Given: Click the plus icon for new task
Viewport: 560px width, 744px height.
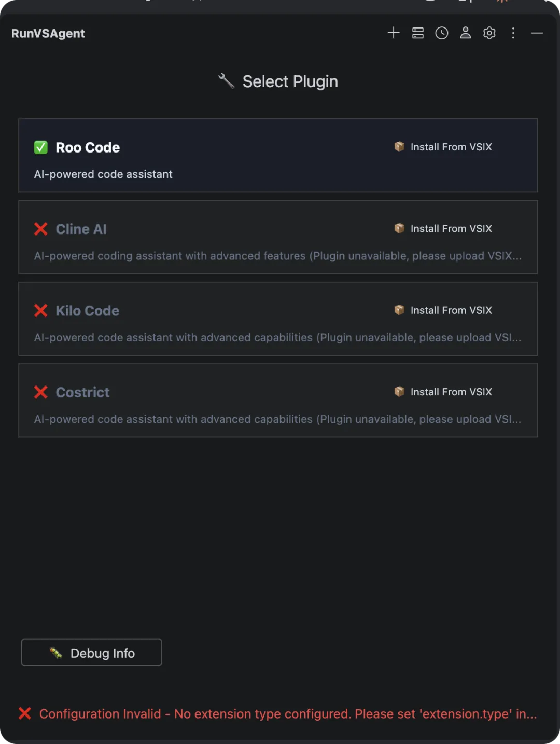Looking at the screenshot, I should pos(394,33).
